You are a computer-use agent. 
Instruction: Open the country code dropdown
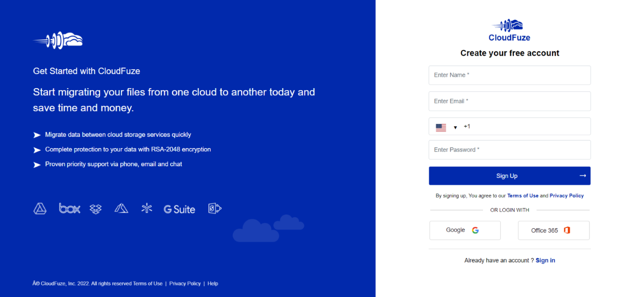click(455, 127)
